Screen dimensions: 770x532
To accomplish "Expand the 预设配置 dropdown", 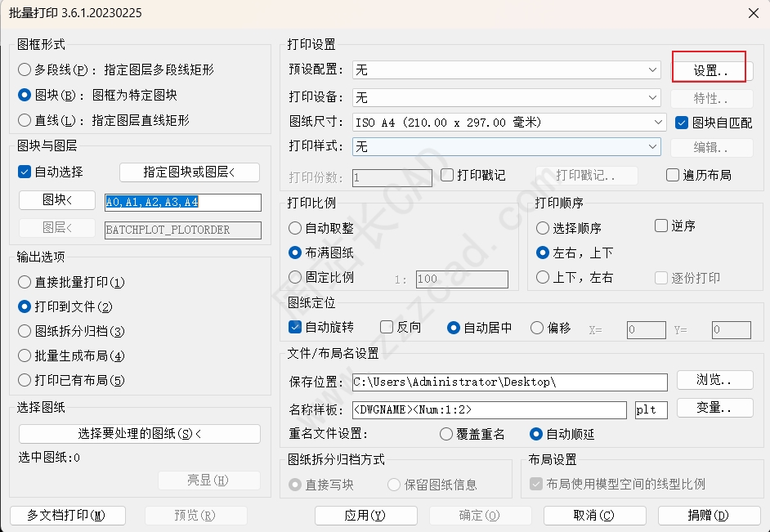I will (506, 69).
